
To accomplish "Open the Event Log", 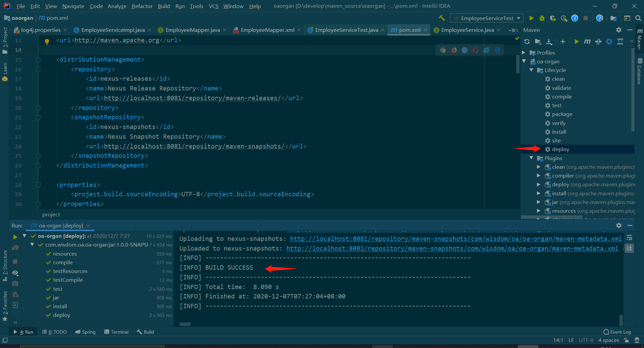I will pos(617,332).
